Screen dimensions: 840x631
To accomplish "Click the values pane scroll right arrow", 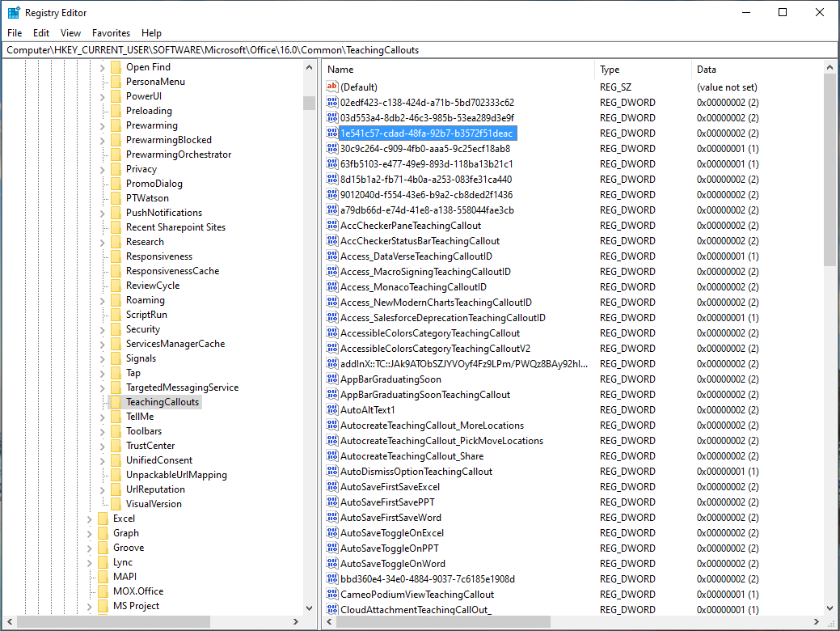I will (x=817, y=622).
